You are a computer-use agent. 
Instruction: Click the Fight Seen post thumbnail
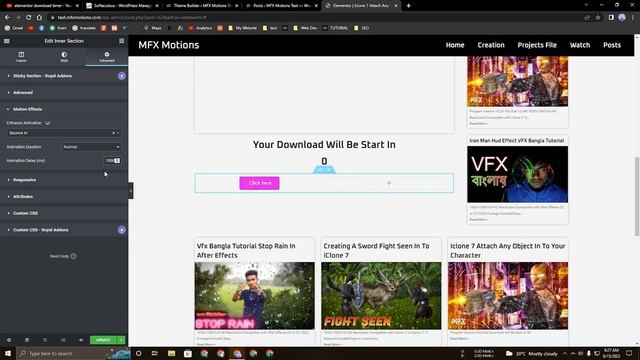tap(381, 296)
